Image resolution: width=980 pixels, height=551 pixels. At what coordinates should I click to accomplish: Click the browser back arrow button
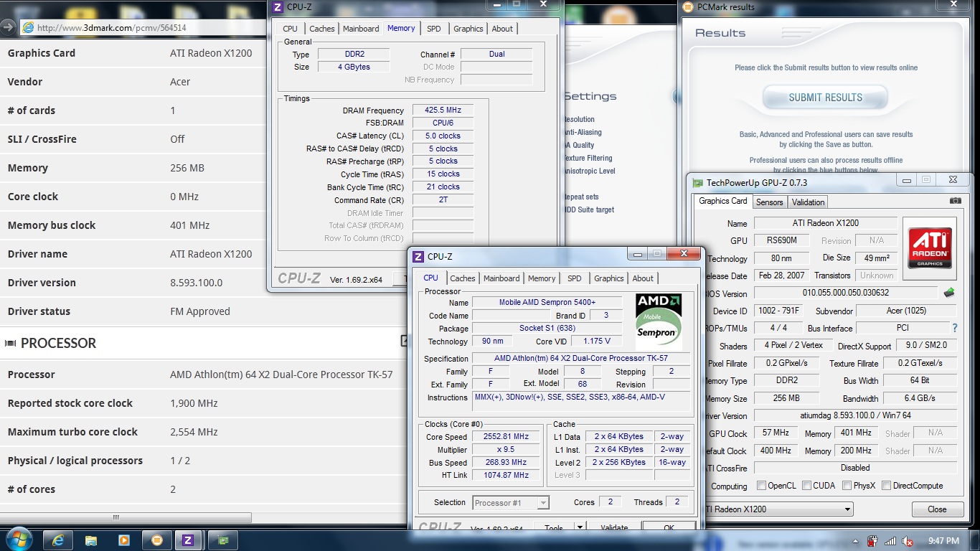pyautogui.click(x=8, y=27)
